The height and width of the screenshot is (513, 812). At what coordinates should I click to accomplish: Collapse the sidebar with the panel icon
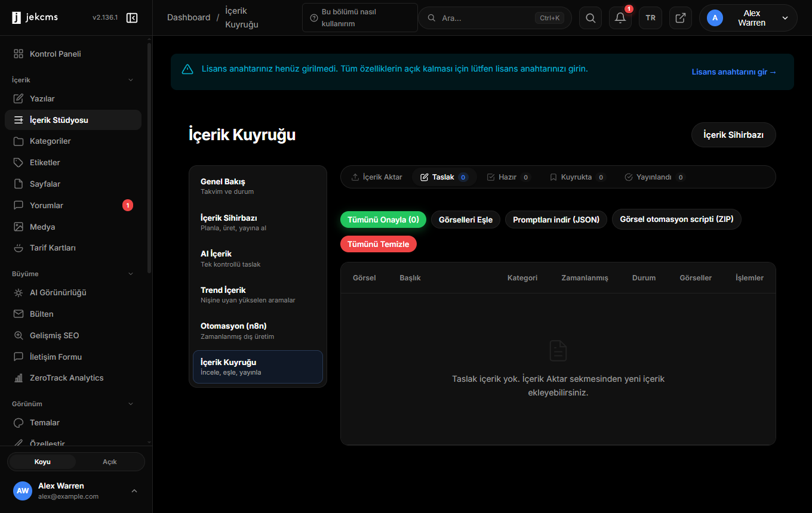132,18
